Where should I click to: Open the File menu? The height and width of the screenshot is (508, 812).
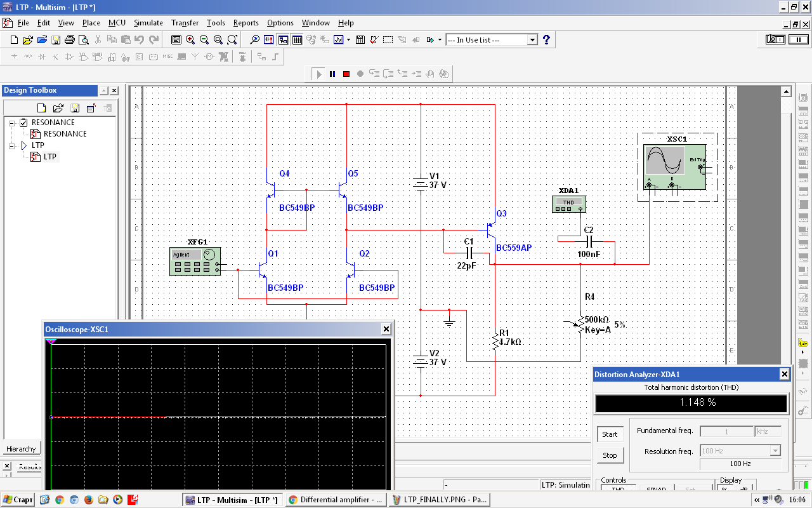click(x=23, y=23)
